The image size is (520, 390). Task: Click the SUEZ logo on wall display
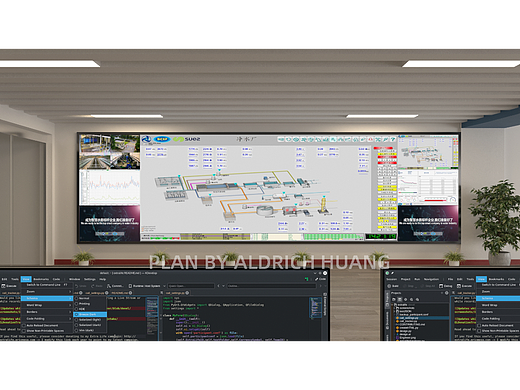point(187,139)
